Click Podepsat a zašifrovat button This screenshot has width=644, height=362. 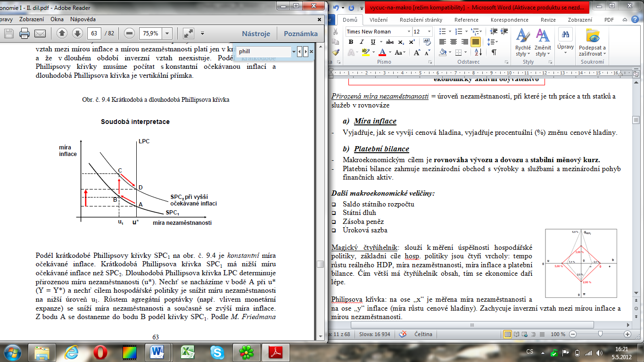point(592,42)
